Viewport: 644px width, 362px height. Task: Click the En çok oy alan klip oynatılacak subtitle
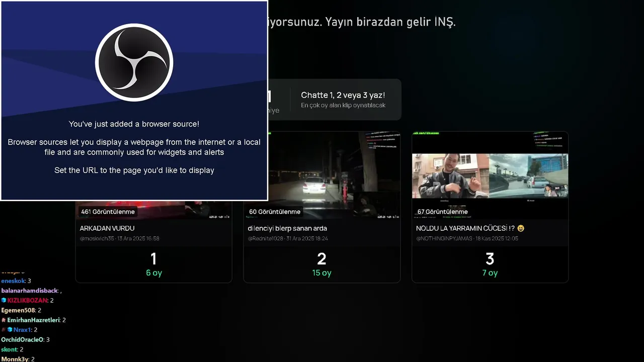click(x=343, y=106)
